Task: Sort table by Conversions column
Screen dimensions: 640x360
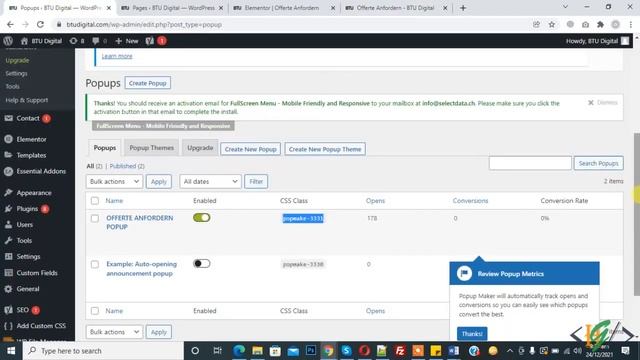Action: (470, 201)
